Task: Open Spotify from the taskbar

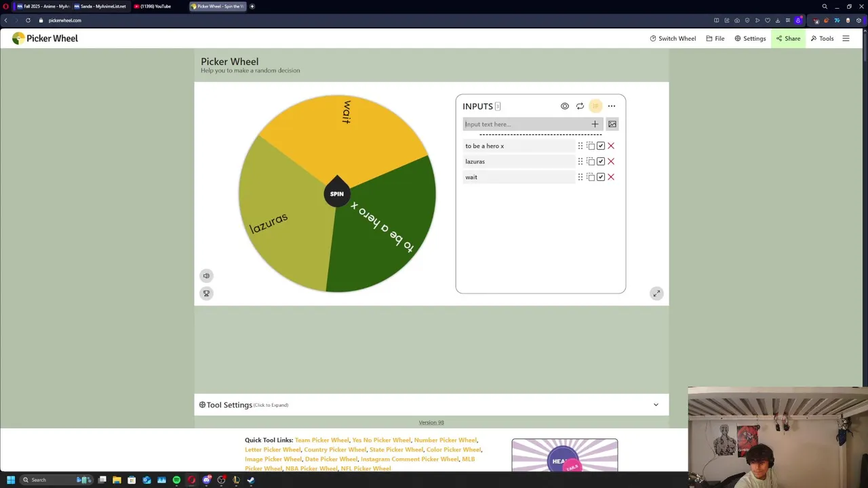Action: (176, 480)
